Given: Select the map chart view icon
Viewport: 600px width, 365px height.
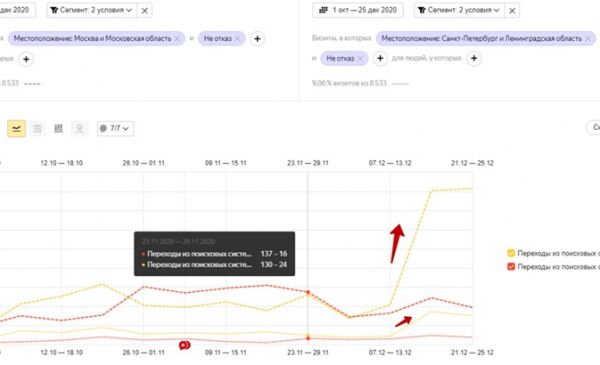Looking at the screenshot, I should point(80,129).
